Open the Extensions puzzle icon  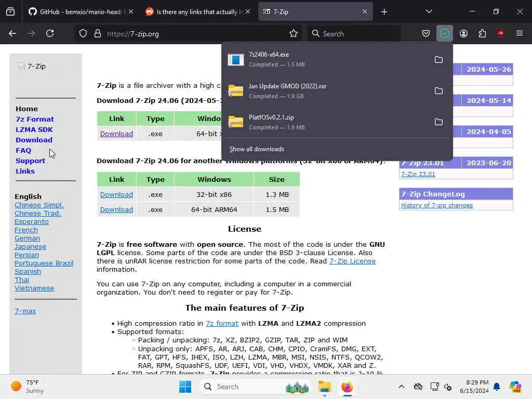(482, 34)
